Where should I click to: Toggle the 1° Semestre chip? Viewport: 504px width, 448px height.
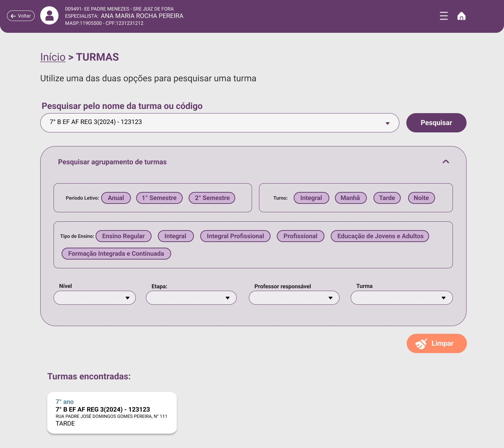pos(159,198)
